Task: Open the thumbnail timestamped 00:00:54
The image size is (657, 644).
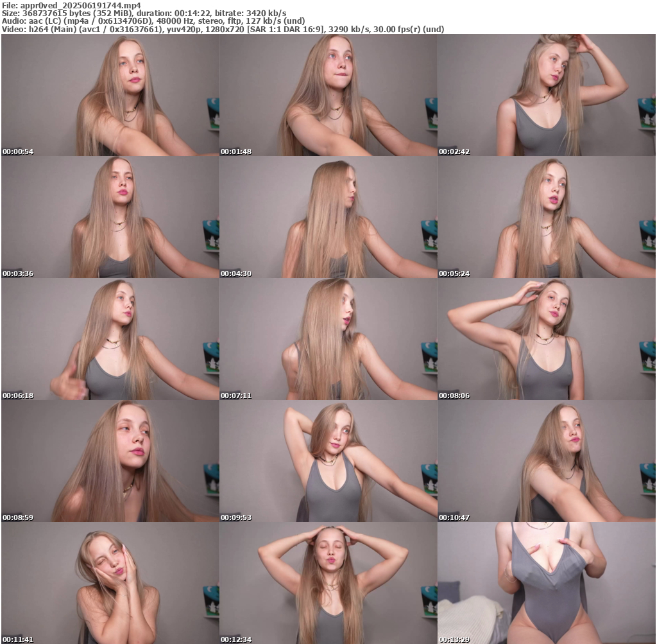Action: 110,95
